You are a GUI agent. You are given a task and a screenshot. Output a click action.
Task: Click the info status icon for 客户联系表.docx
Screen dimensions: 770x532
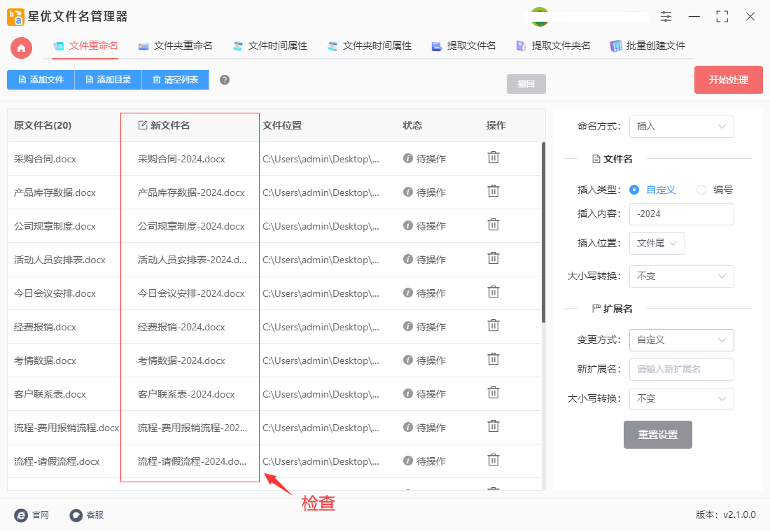pyautogui.click(x=407, y=393)
